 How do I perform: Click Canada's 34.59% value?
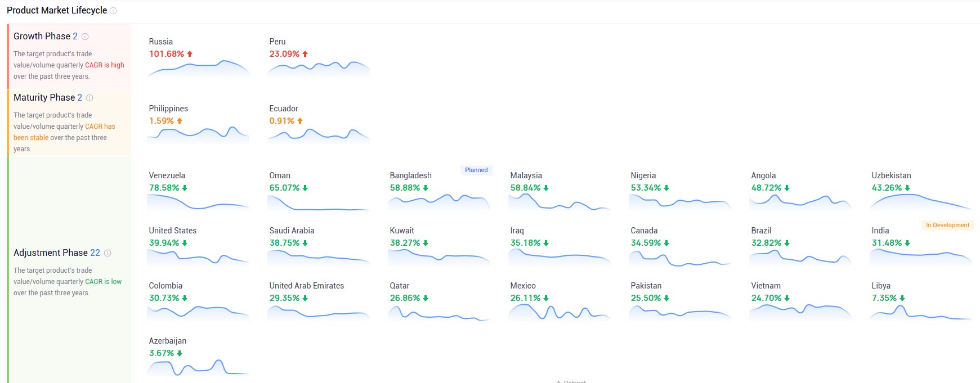coord(646,243)
